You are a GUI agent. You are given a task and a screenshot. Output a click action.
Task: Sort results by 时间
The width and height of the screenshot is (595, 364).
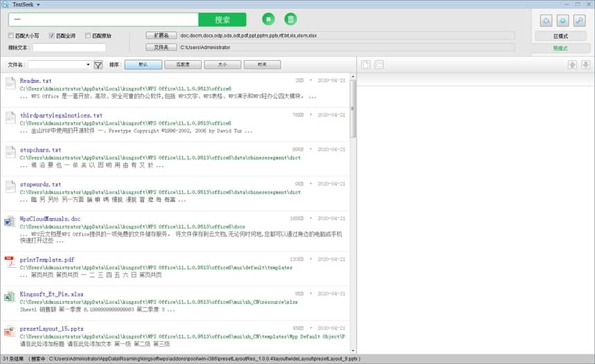(x=262, y=65)
